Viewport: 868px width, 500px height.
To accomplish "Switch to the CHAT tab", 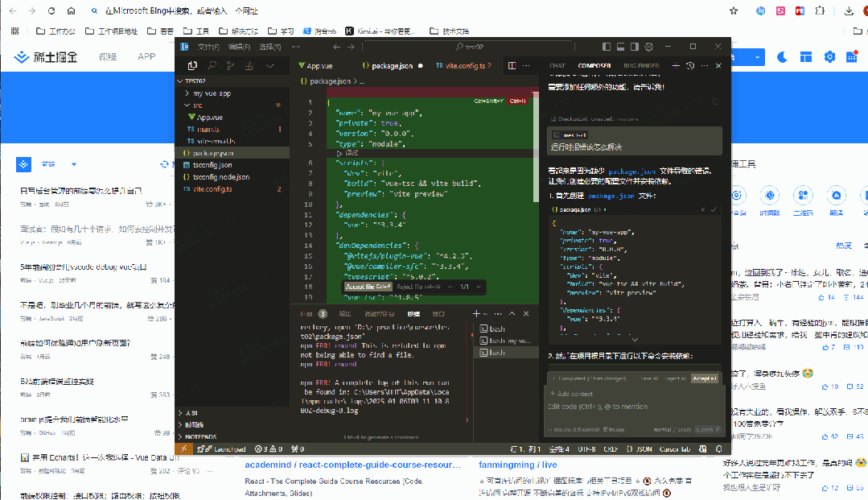I will coord(557,65).
